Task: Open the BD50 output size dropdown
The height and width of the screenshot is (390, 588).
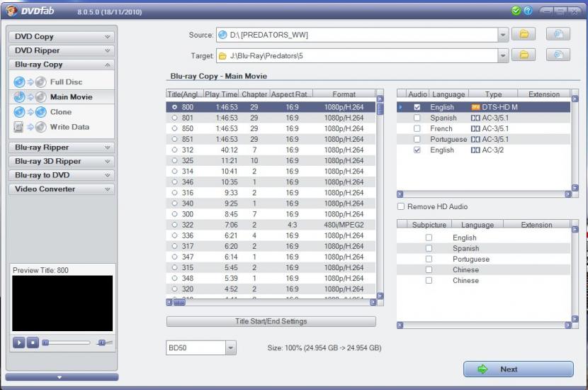Action: pos(231,348)
